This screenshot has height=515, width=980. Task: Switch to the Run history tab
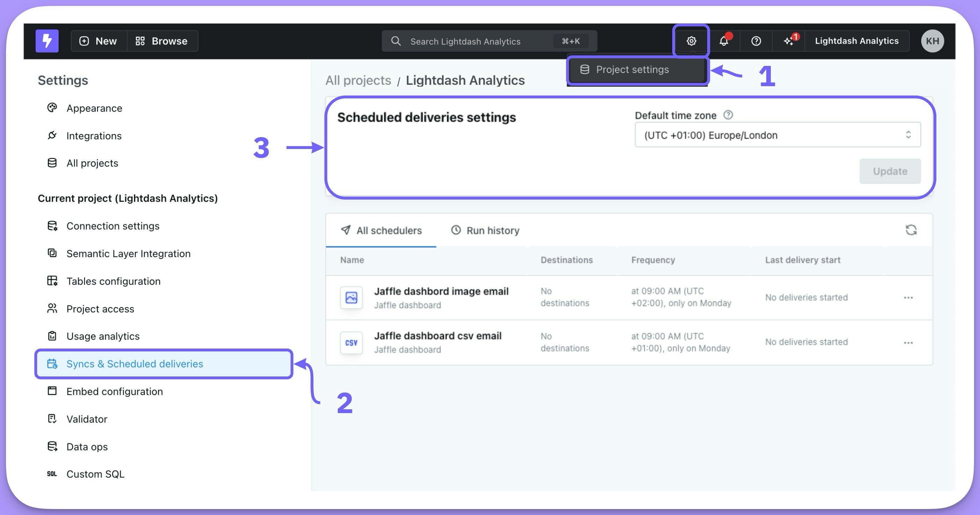[x=485, y=230]
